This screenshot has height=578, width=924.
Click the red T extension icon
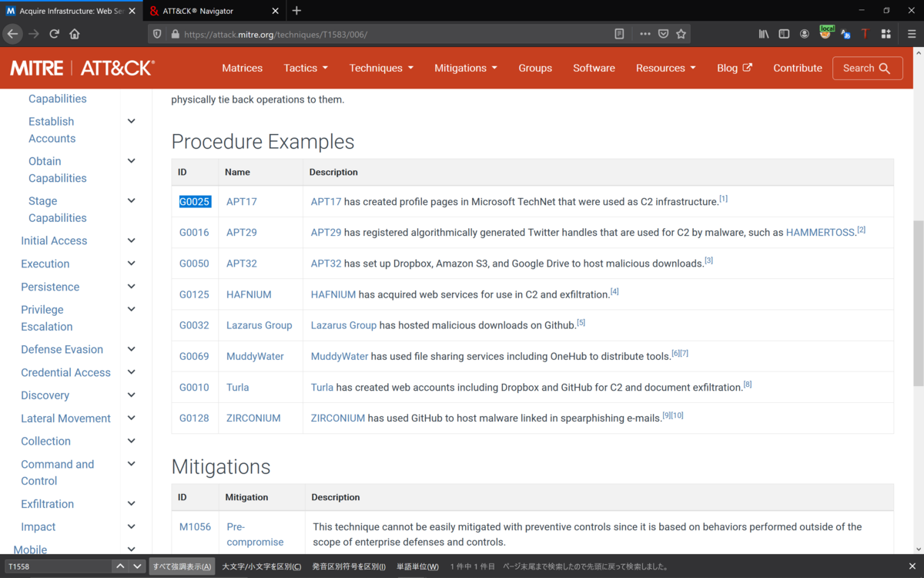pyautogui.click(x=865, y=34)
